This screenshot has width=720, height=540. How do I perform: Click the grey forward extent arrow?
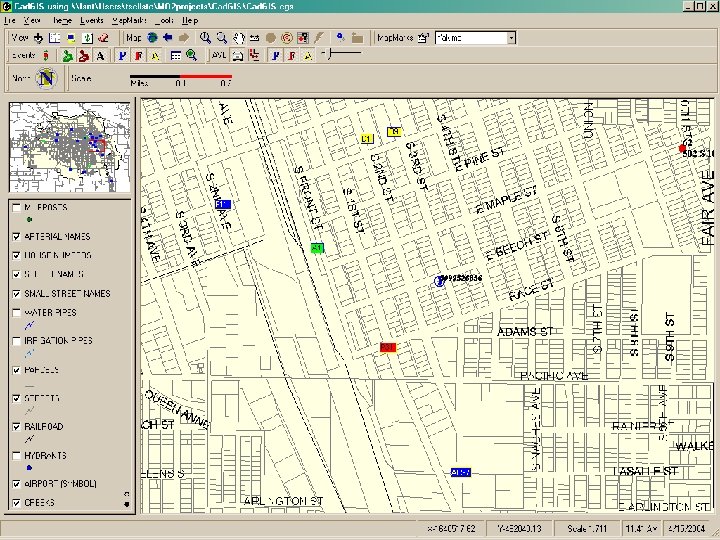pos(184,38)
